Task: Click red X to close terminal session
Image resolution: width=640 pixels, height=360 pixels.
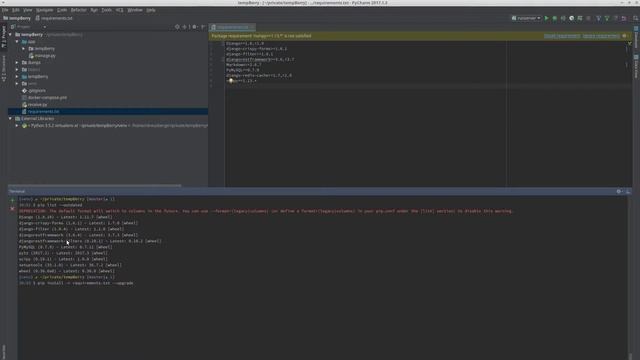Action: click(12, 209)
